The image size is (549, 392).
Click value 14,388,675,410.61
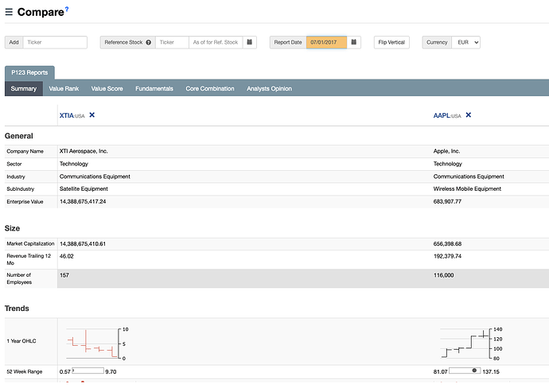(83, 244)
